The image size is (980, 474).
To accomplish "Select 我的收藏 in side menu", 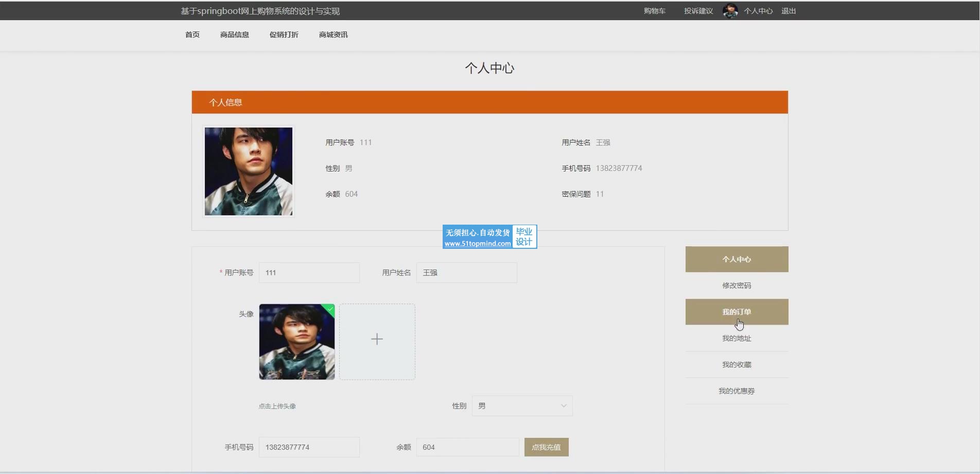I will (737, 365).
